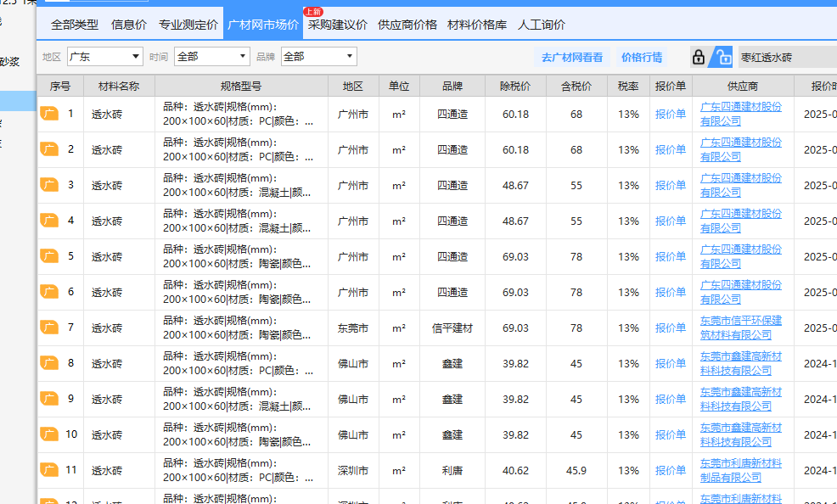Click the 45.9 tax-included price in row 11
This screenshot has height=504, width=837.
click(576, 470)
